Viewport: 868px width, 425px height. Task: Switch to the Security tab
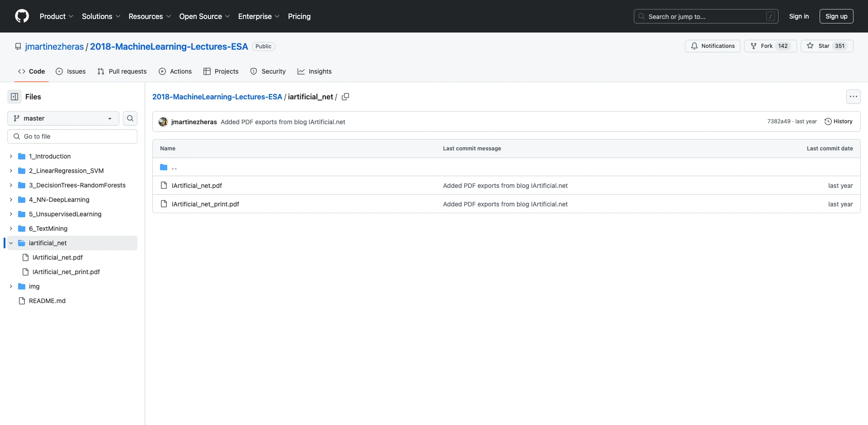pos(268,71)
